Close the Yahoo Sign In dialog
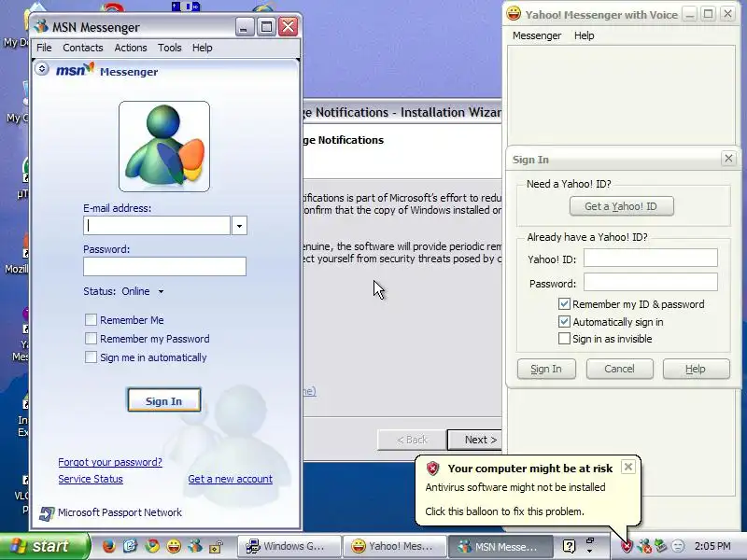Image resolution: width=747 pixels, height=560 pixels. click(x=728, y=158)
